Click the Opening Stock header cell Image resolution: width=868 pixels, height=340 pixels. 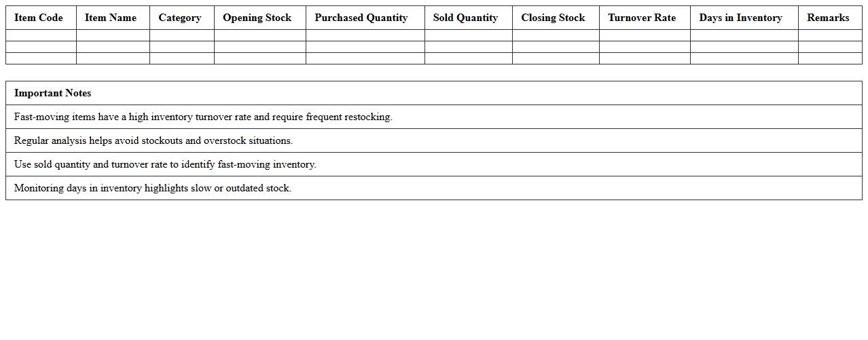(x=257, y=18)
